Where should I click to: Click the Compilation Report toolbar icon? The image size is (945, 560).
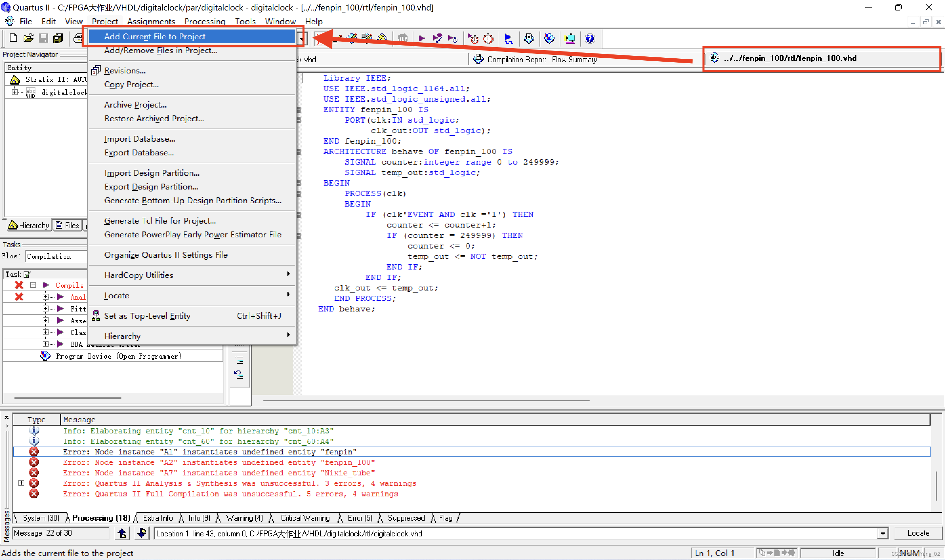[529, 38]
